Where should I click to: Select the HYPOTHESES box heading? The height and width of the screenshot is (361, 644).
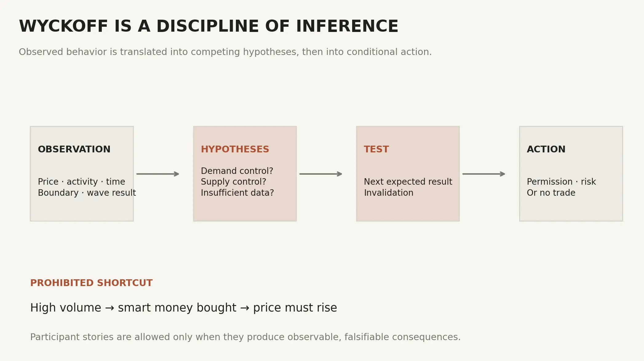pos(235,149)
